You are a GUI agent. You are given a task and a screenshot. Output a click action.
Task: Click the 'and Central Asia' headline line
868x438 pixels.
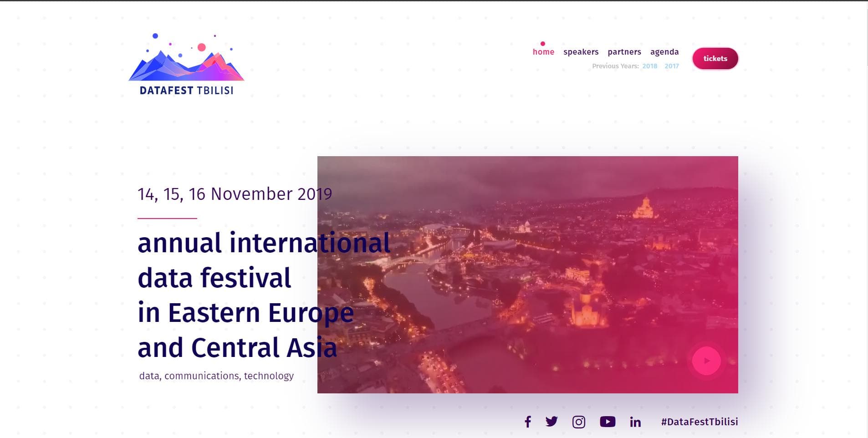[237, 347]
